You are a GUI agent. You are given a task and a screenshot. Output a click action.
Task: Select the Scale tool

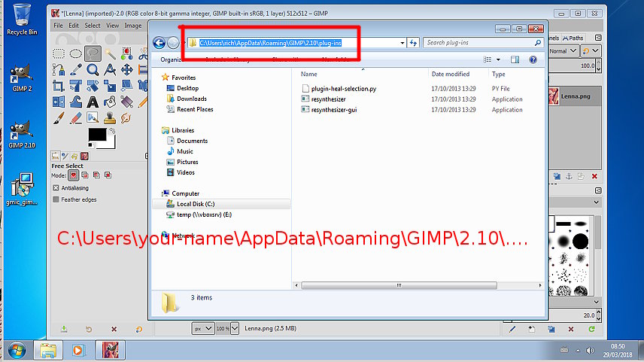coord(110,86)
